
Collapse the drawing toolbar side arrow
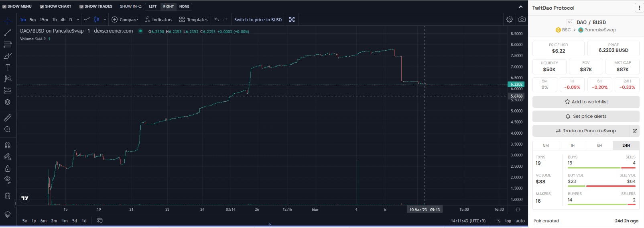pyautogui.click(x=16, y=203)
